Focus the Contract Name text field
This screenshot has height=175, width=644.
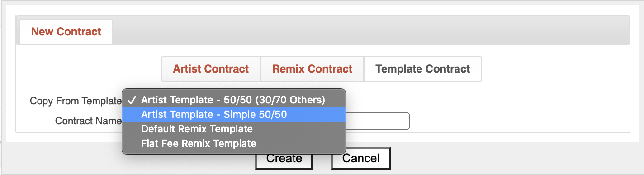[378, 121]
